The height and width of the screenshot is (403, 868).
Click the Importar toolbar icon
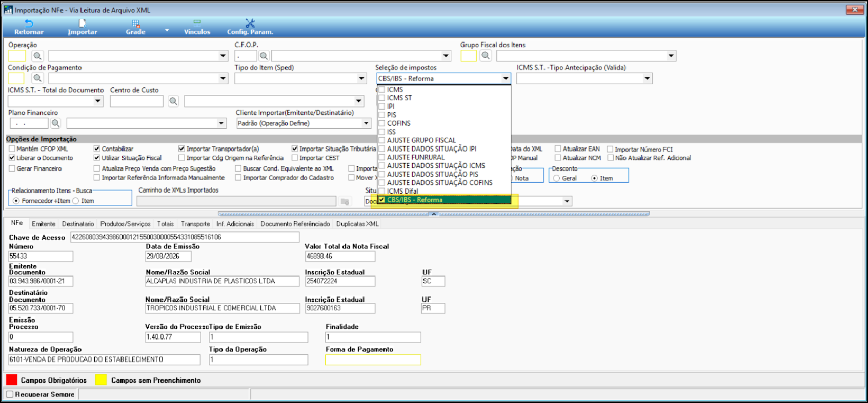(82, 24)
